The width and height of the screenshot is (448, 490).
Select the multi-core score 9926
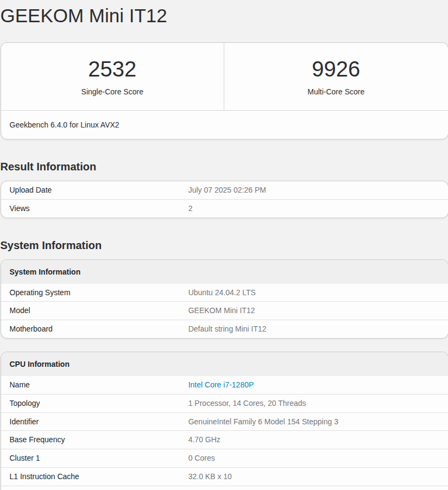[336, 69]
